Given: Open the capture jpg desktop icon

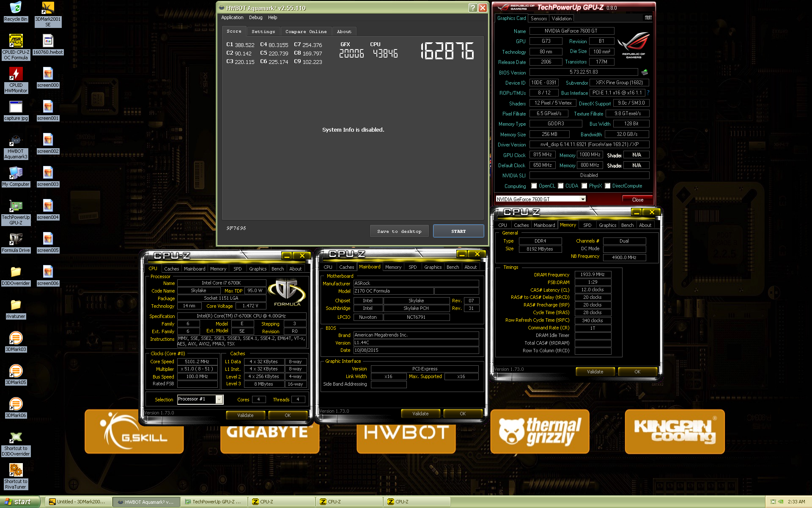Looking at the screenshot, I should (16, 111).
